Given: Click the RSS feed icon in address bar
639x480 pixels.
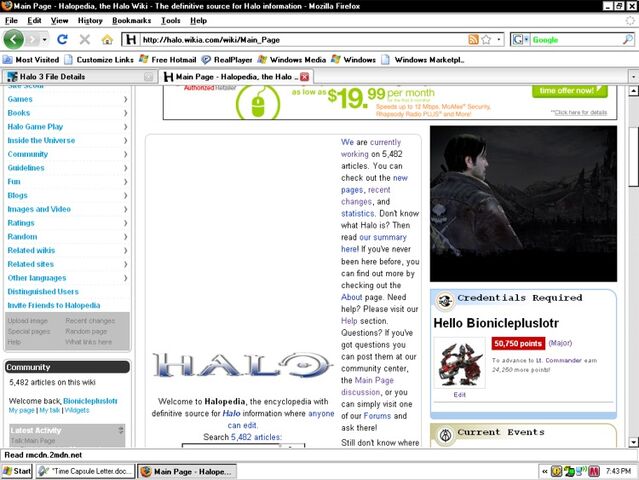Looking at the screenshot, I should [473, 40].
